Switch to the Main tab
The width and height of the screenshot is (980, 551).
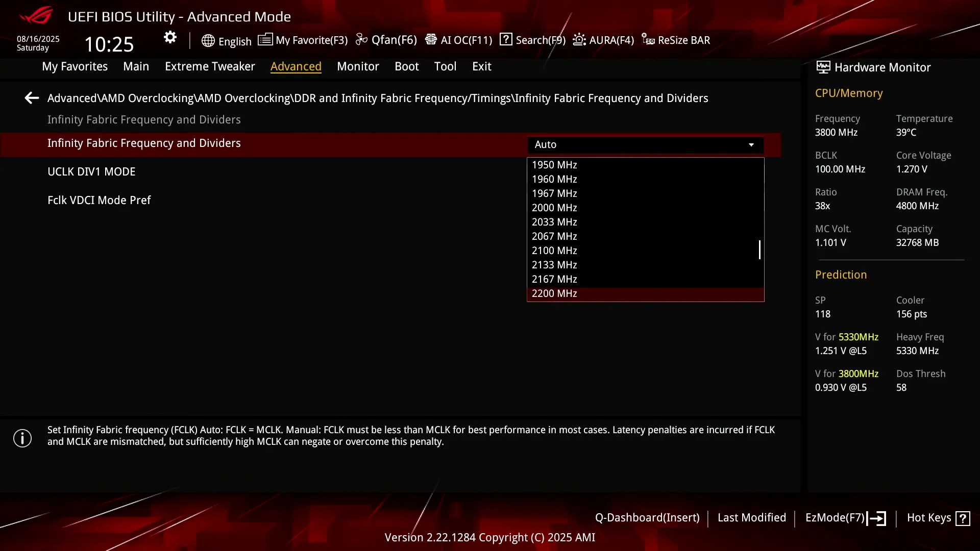(136, 66)
